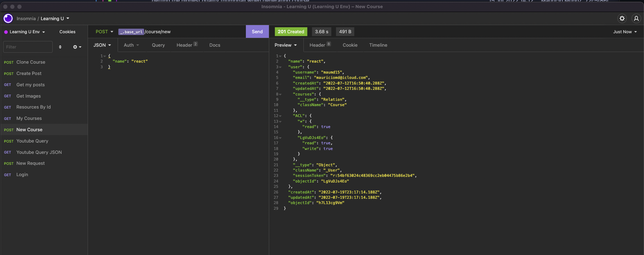Open the settings gear icon
Screen dimensions: 644x255
click(622, 18)
